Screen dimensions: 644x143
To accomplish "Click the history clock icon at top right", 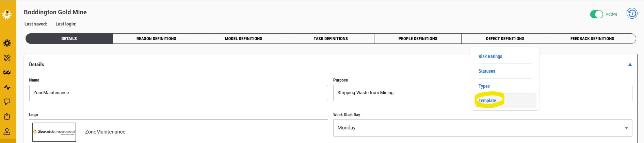I will click(x=632, y=14).
